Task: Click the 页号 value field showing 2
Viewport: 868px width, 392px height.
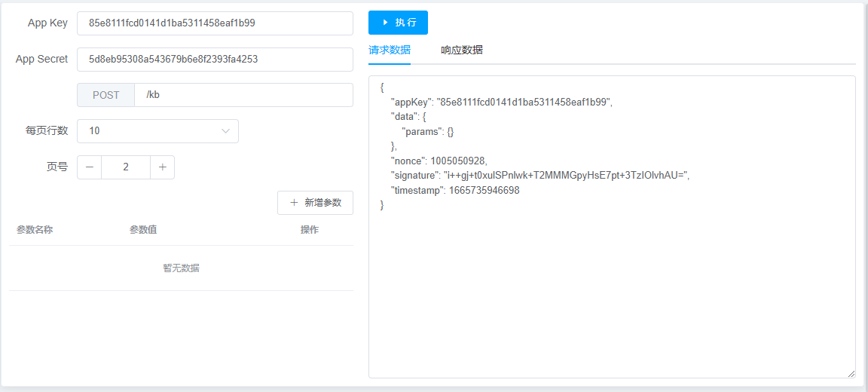Action: 126,167
